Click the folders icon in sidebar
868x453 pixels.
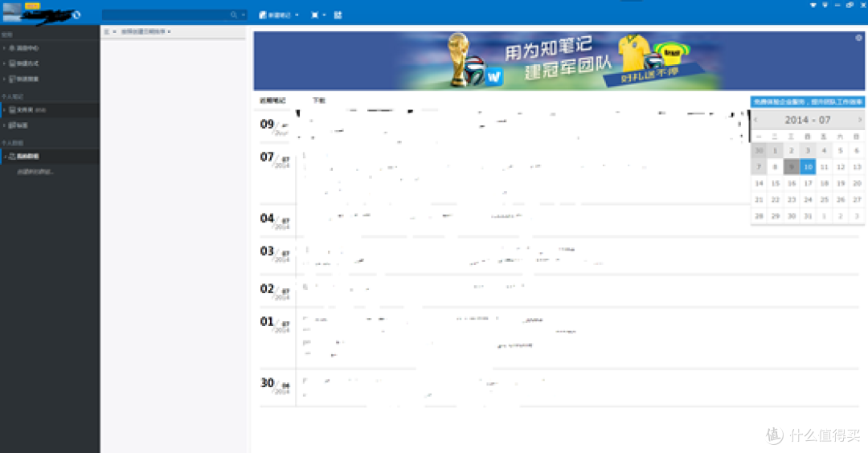(x=12, y=110)
